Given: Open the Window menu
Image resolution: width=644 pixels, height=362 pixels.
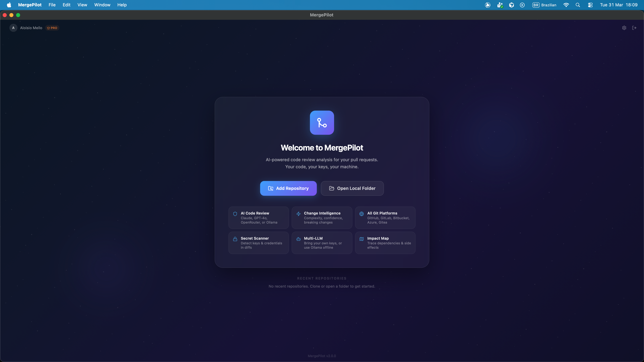Looking at the screenshot, I should point(102,5).
